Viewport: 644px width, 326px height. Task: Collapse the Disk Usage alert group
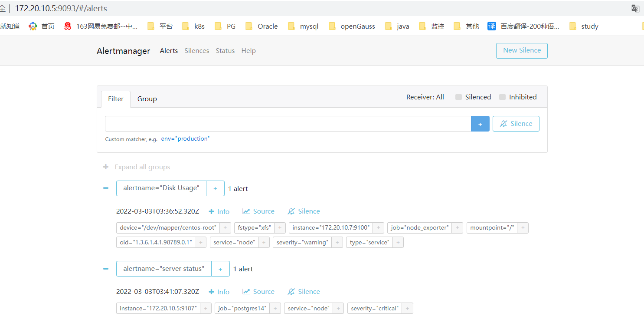pyautogui.click(x=105, y=188)
